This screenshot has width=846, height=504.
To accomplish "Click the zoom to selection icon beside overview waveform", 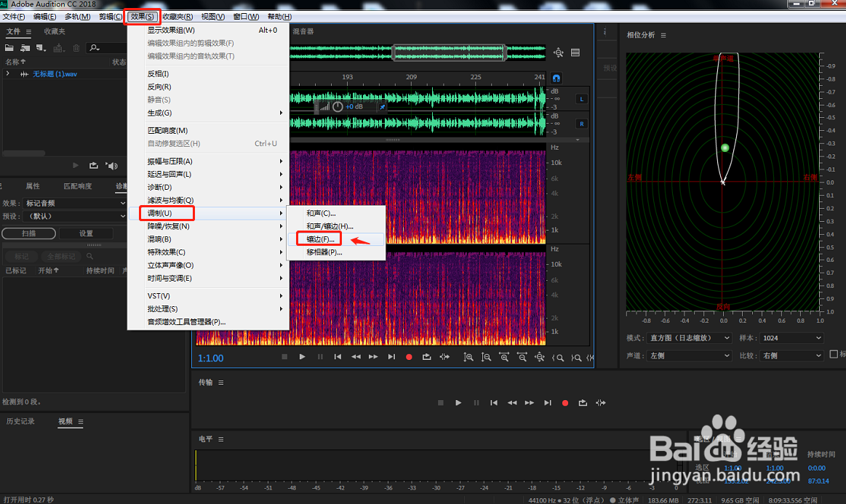I will [x=559, y=52].
